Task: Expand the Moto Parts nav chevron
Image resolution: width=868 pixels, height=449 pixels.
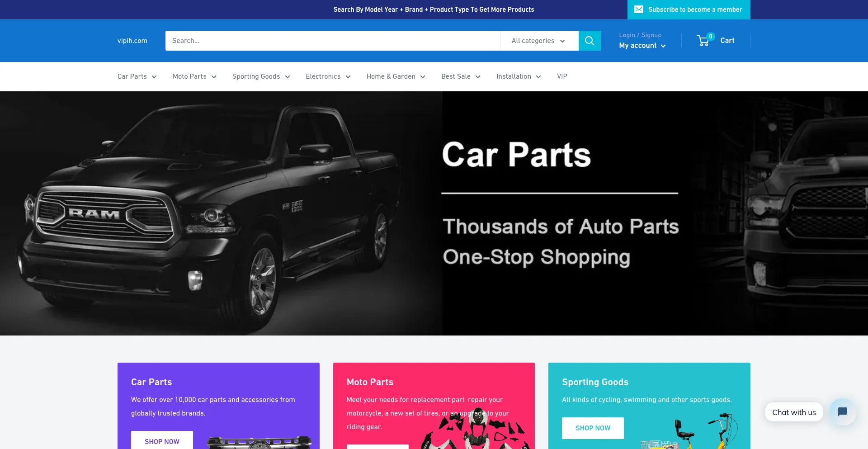Action: tap(214, 77)
